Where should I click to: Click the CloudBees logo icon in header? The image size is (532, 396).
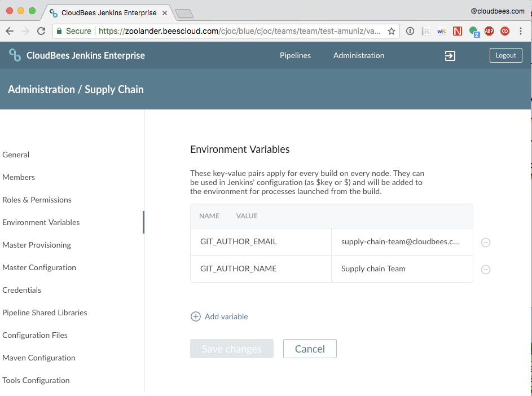pyautogui.click(x=15, y=55)
